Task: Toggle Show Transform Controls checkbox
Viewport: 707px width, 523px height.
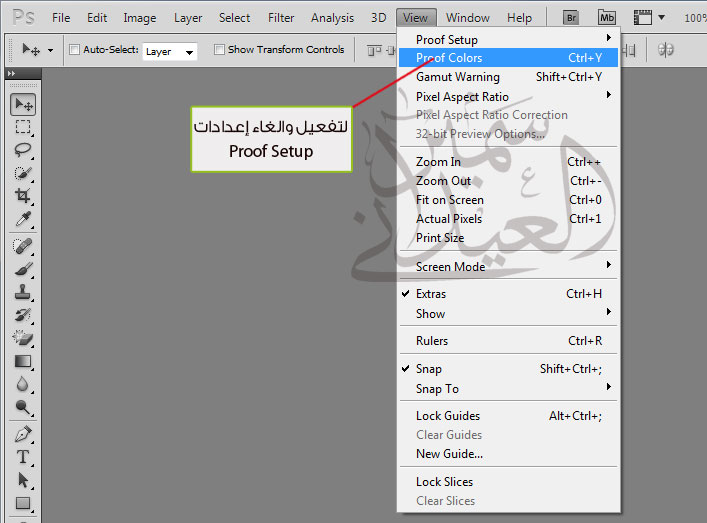Action: [x=219, y=50]
